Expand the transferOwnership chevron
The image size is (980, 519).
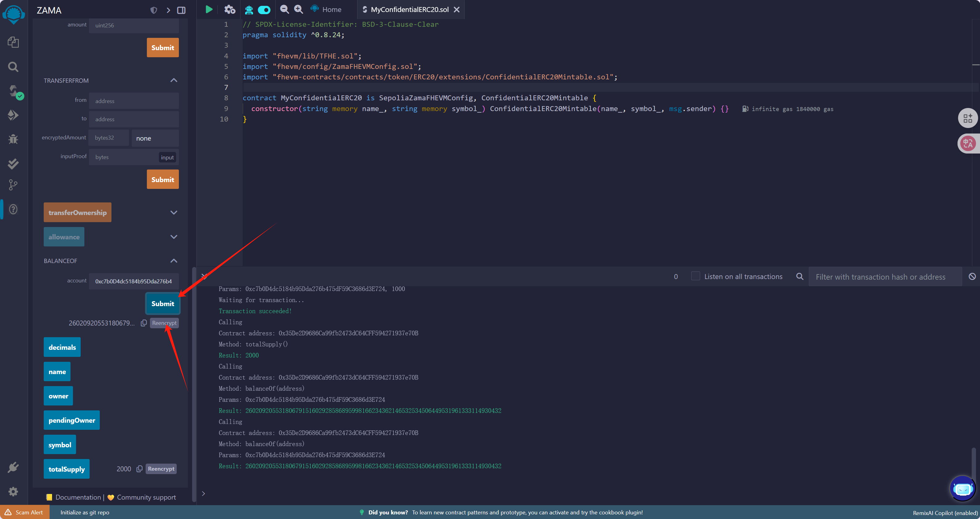tap(174, 213)
